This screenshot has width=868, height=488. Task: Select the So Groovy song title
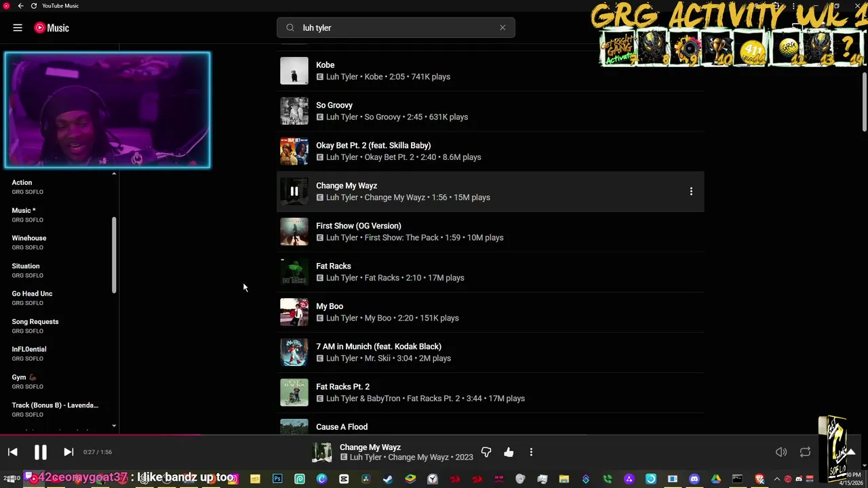tap(334, 105)
